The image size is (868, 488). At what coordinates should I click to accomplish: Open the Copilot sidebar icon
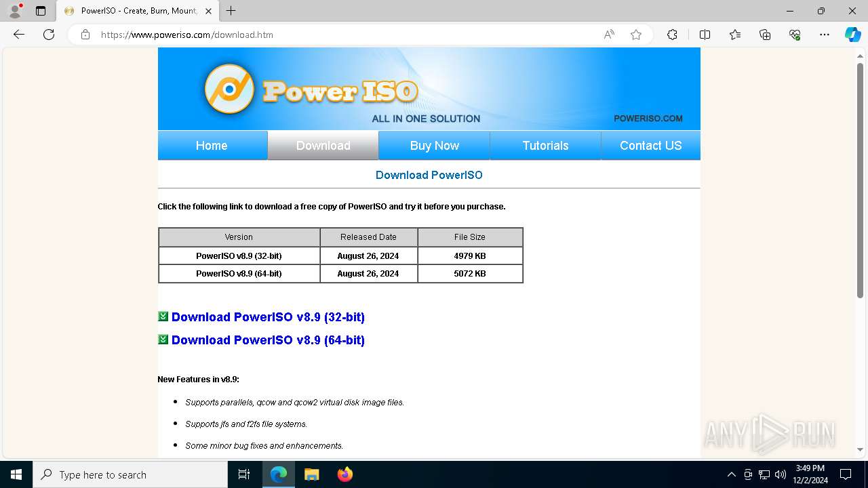tap(852, 35)
